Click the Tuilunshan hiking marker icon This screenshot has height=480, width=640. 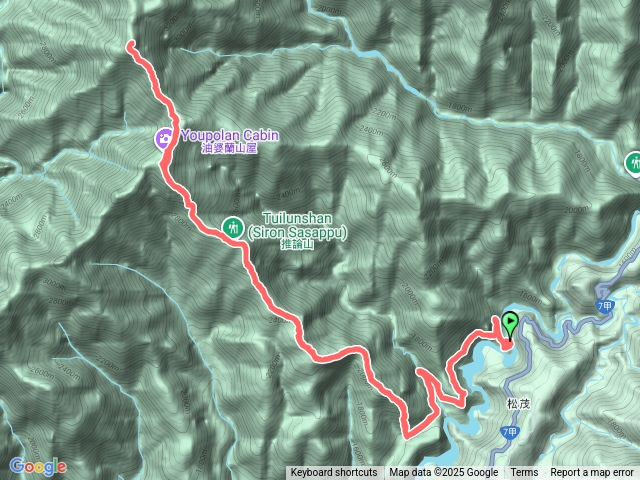tap(233, 227)
